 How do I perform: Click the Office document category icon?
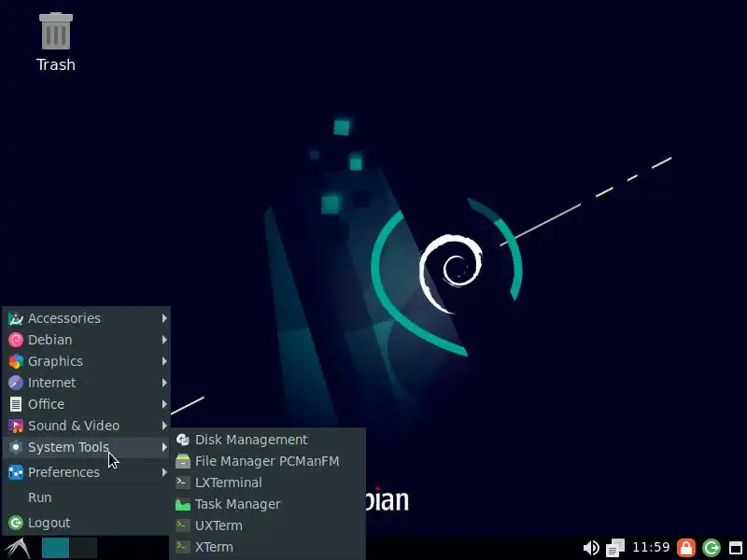point(16,404)
